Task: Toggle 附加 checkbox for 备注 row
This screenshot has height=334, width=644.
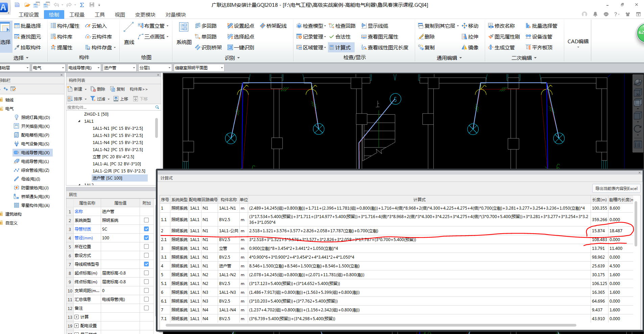Action: tap(146, 308)
